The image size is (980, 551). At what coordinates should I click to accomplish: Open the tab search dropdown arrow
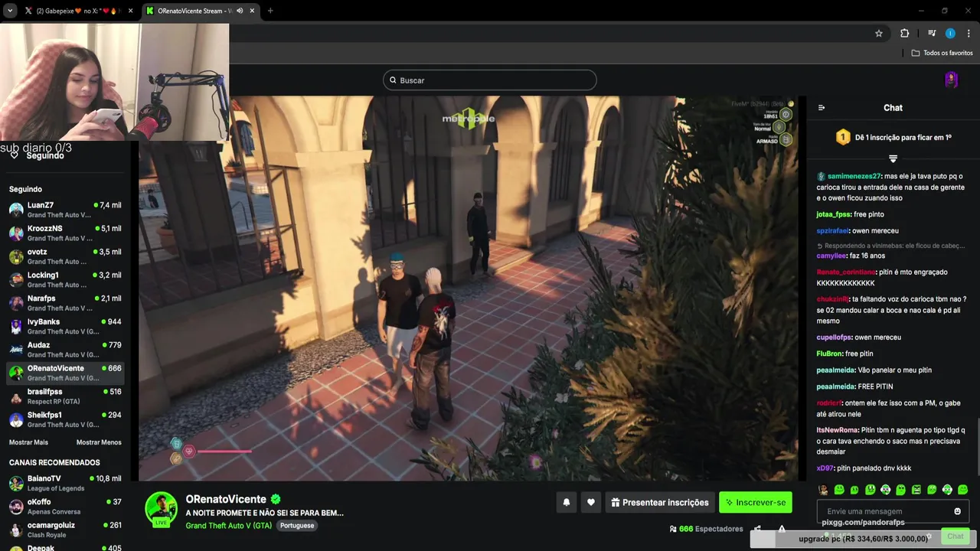[x=10, y=11]
